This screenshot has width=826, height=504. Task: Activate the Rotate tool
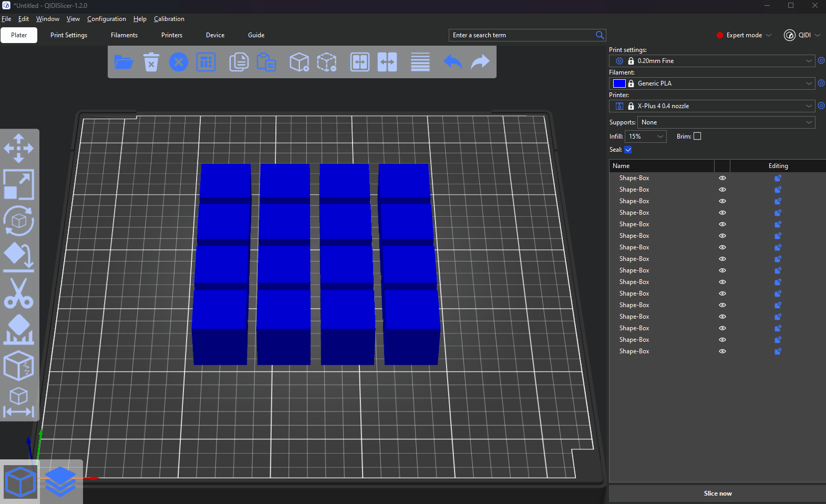(19, 221)
